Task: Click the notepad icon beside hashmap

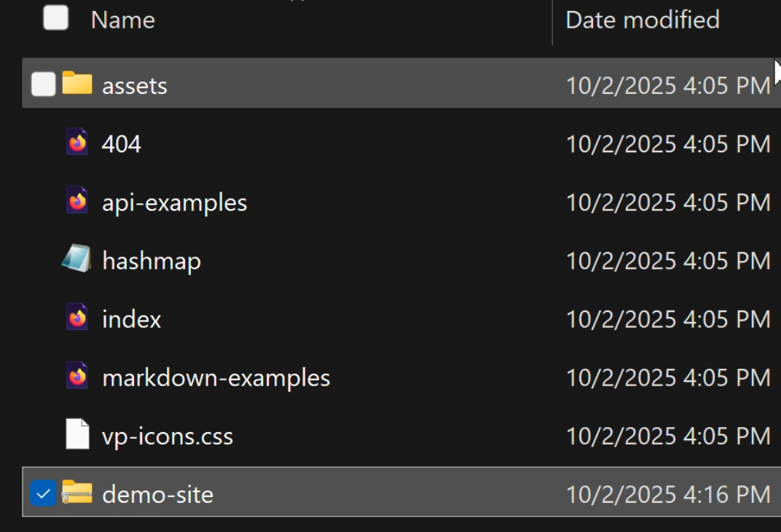Action: [x=77, y=259]
